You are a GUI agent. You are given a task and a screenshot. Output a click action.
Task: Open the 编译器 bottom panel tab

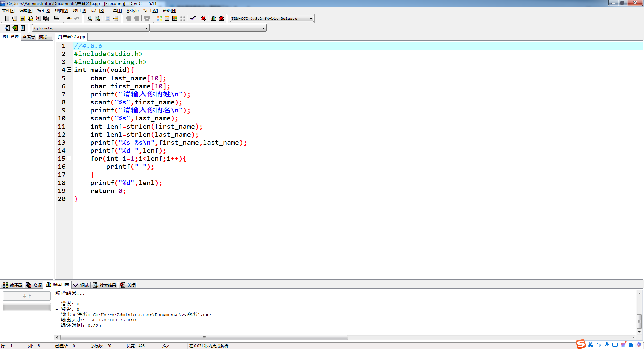[12, 285]
